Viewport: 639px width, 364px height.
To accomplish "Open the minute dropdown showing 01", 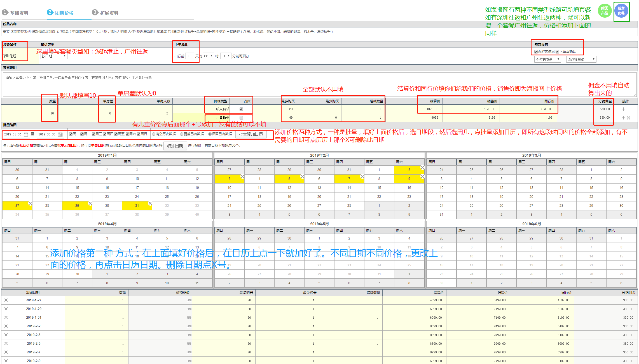I will coord(226,56).
